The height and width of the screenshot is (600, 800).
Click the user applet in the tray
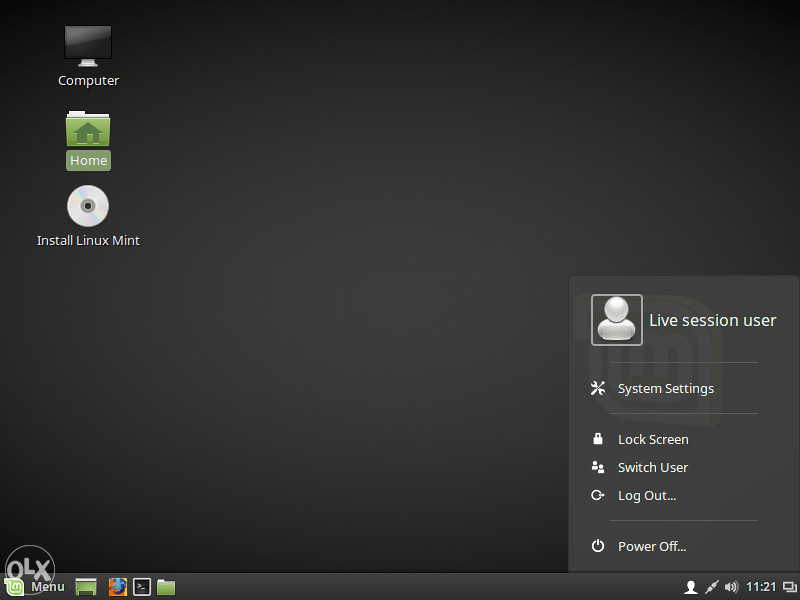[x=691, y=587]
